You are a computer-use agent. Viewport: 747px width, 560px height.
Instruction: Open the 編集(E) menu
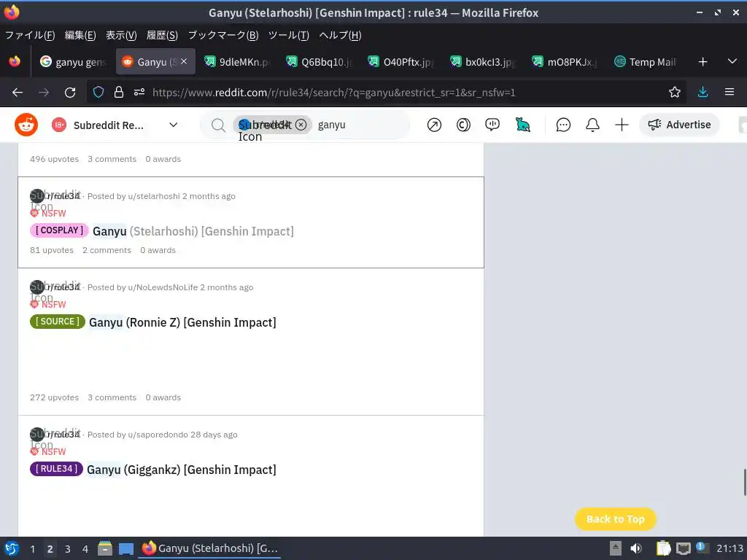(x=80, y=35)
